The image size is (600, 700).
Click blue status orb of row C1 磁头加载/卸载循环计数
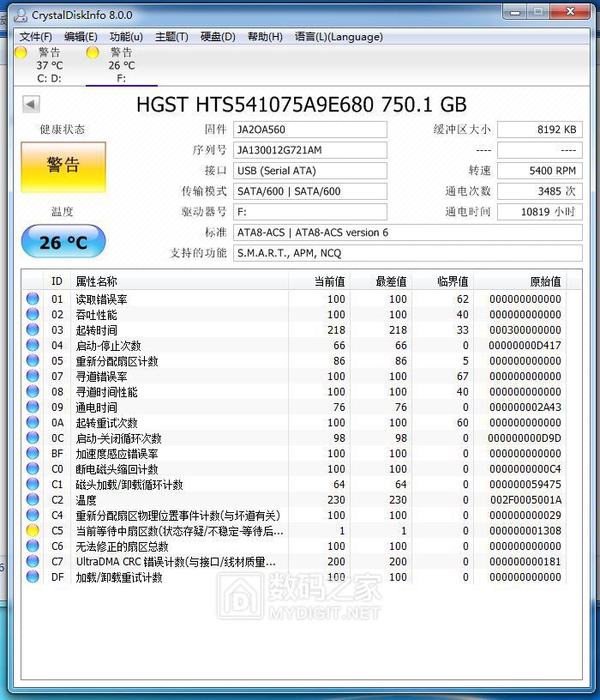tap(33, 484)
